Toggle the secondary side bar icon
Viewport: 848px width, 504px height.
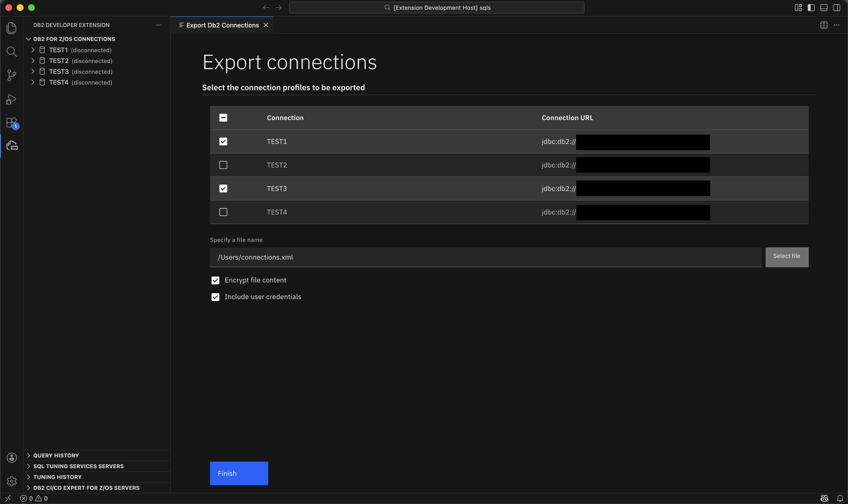tap(836, 7)
